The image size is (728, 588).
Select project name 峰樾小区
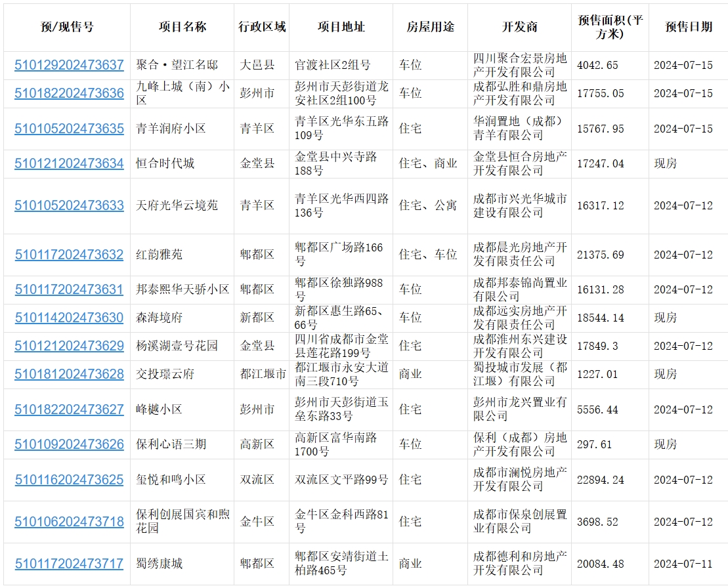pyautogui.click(x=159, y=409)
